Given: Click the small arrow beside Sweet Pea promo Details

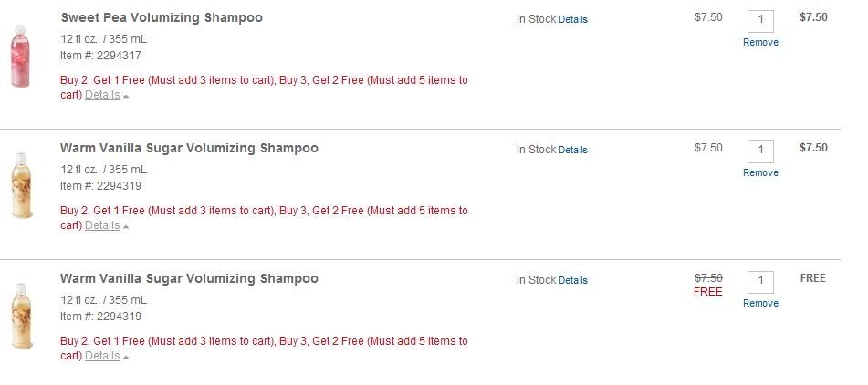Looking at the screenshot, I should point(126,97).
